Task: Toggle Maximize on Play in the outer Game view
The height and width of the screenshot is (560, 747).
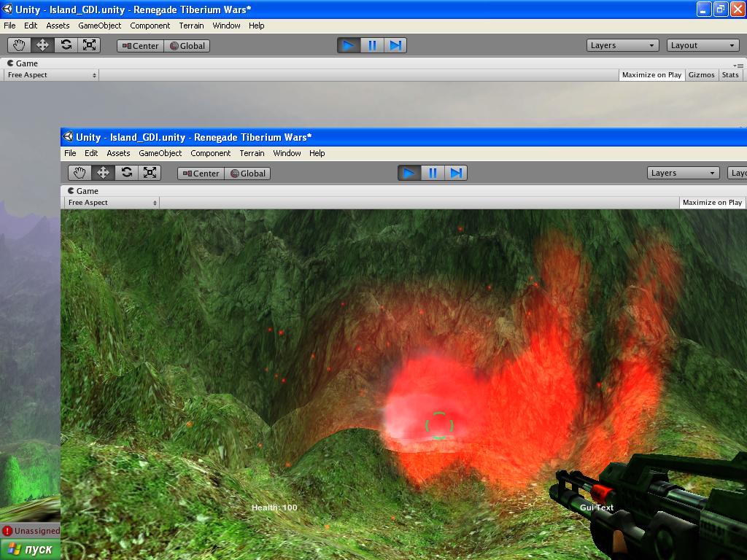Action: (651, 75)
